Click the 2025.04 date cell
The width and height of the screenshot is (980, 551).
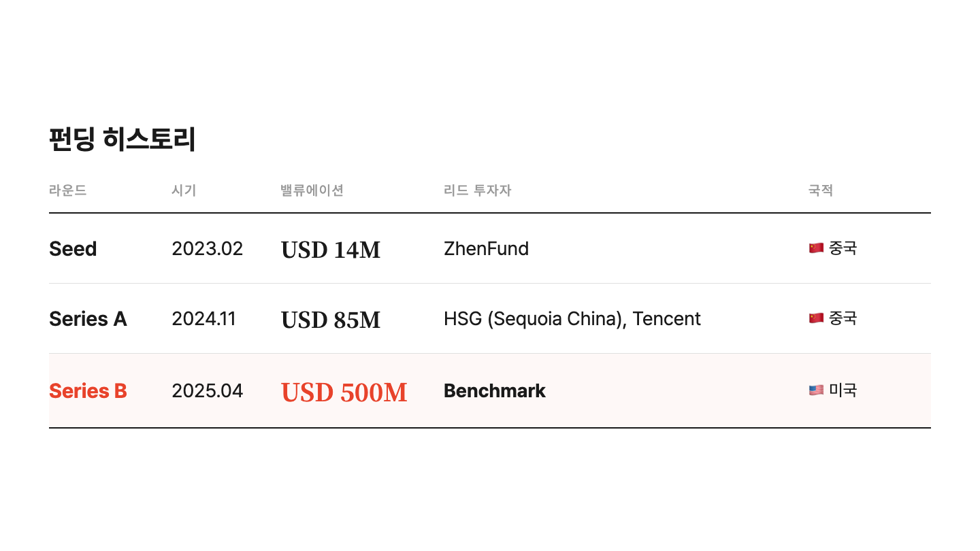[x=207, y=391]
